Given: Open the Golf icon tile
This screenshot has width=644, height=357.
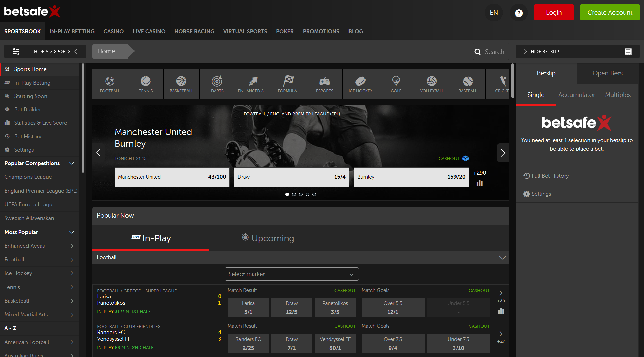Looking at the screenshot, I should tap(396, 84).
